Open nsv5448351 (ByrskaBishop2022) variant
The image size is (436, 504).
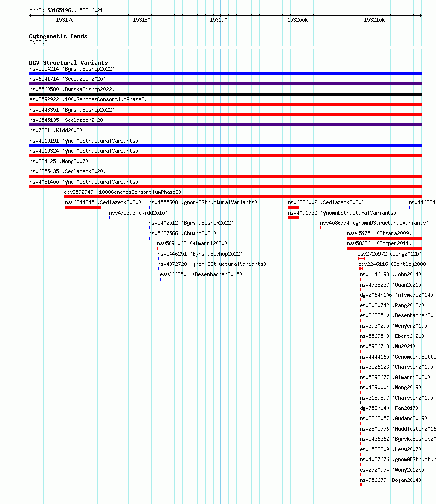(x=72, y=110)
